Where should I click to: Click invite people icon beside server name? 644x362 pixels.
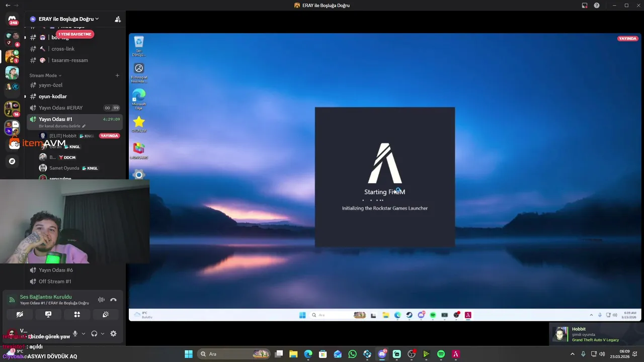pyautogui.click(x=118, y=19)
